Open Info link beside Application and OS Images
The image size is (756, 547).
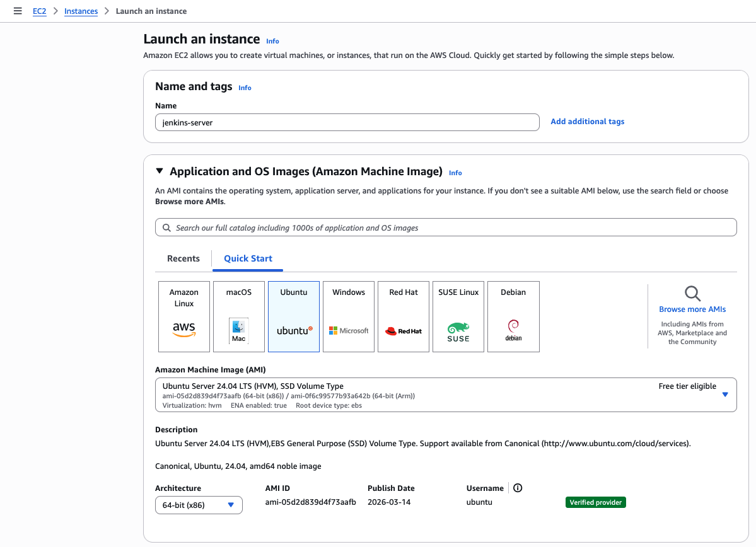coord(455,173)
